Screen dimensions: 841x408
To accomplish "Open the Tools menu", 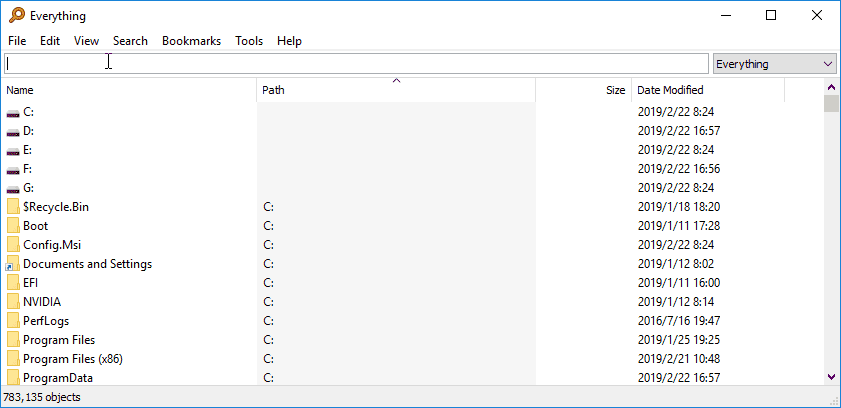I will pyautogui.click(x=249, y=41).
